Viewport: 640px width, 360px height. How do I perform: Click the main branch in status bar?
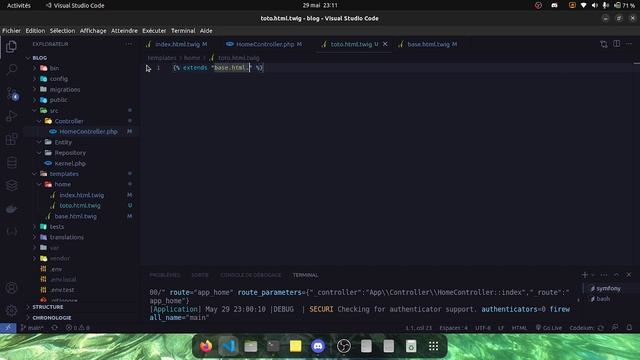[x=32, y=328]
